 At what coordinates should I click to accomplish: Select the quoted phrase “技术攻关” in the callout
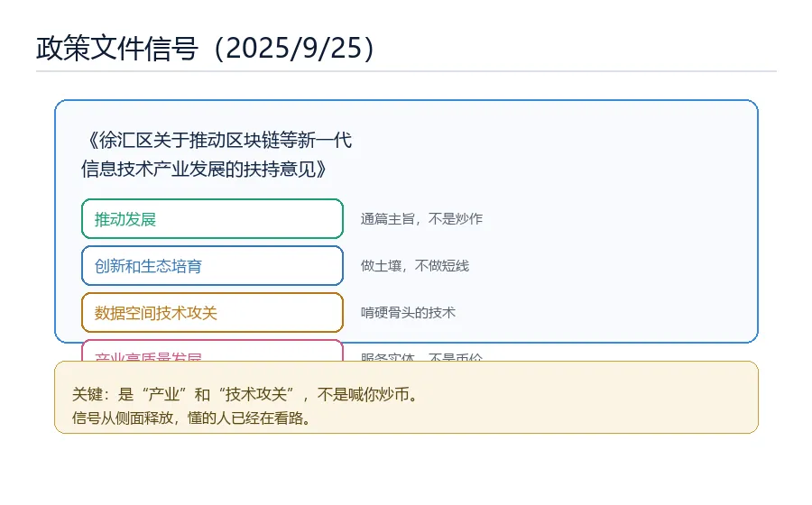click(x=256, y=395)
